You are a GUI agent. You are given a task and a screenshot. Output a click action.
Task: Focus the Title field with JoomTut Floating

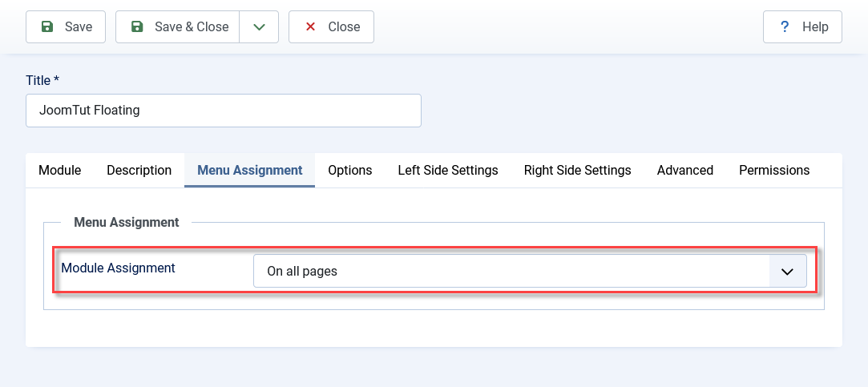click(x=224, y=111)
